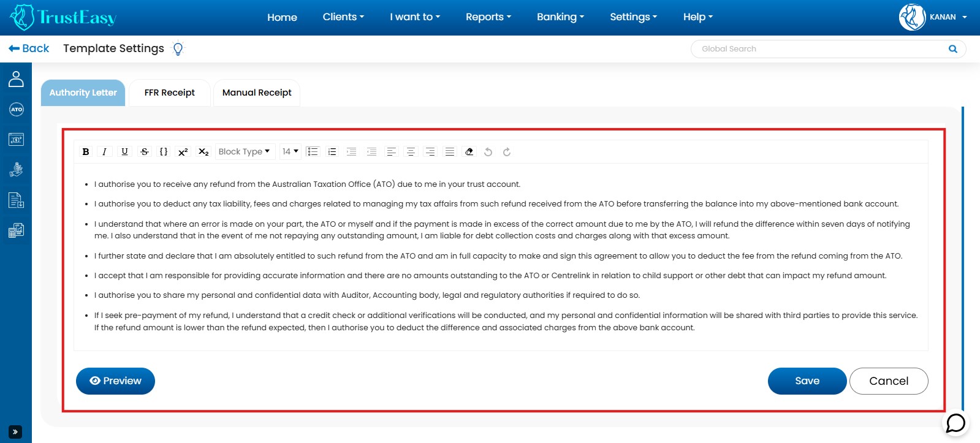Open the font size 14 dropdown

[x=291, y=152]
